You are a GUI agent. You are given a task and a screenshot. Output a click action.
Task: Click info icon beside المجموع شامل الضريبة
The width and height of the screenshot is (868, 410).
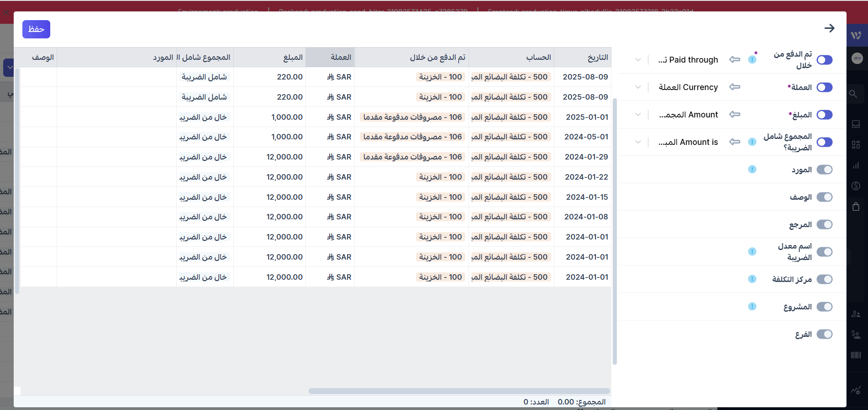[752, 142]
